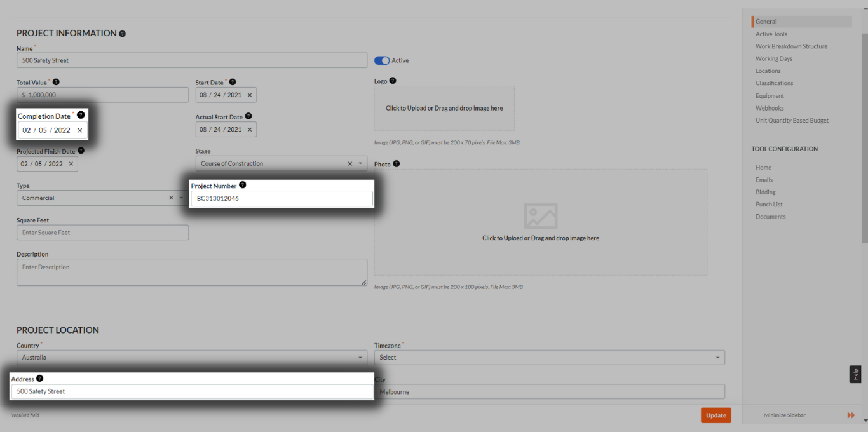Open the Help tab on the right edge
The image size is (868, 432).
click(x=855, y=374)
